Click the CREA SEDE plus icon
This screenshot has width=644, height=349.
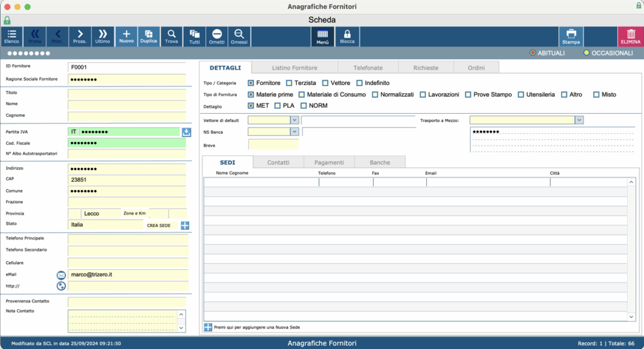pos(185,225)
